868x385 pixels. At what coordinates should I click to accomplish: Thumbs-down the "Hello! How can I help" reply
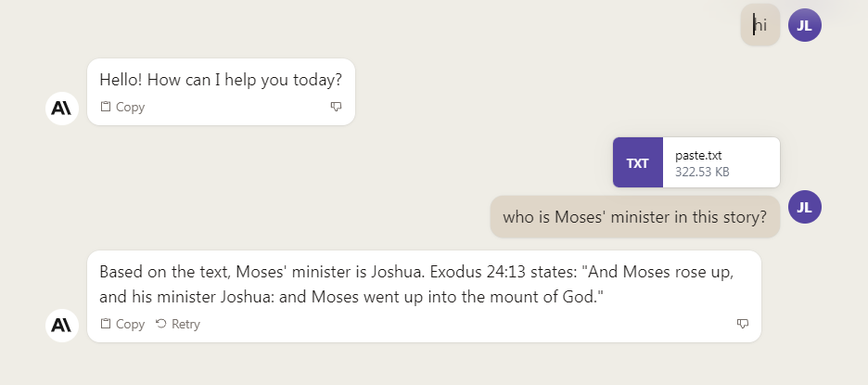pyautogui.click(x=337, y=107)
